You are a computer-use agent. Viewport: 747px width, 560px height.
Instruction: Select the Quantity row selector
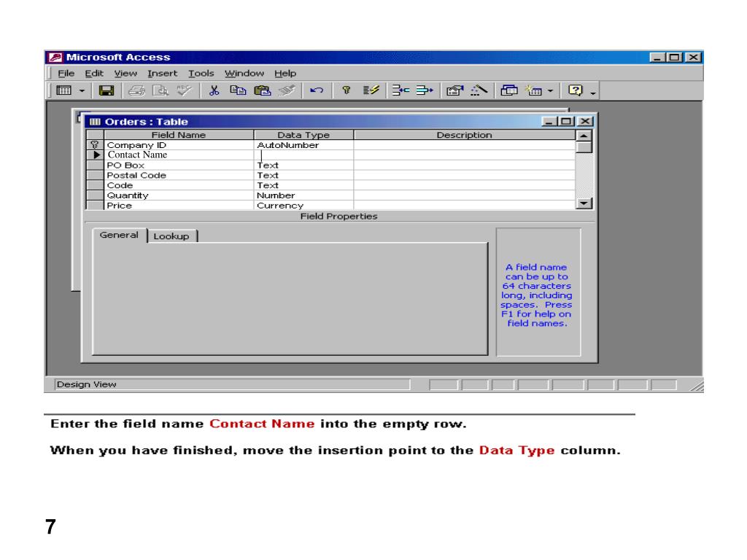[x=95, y=195]
